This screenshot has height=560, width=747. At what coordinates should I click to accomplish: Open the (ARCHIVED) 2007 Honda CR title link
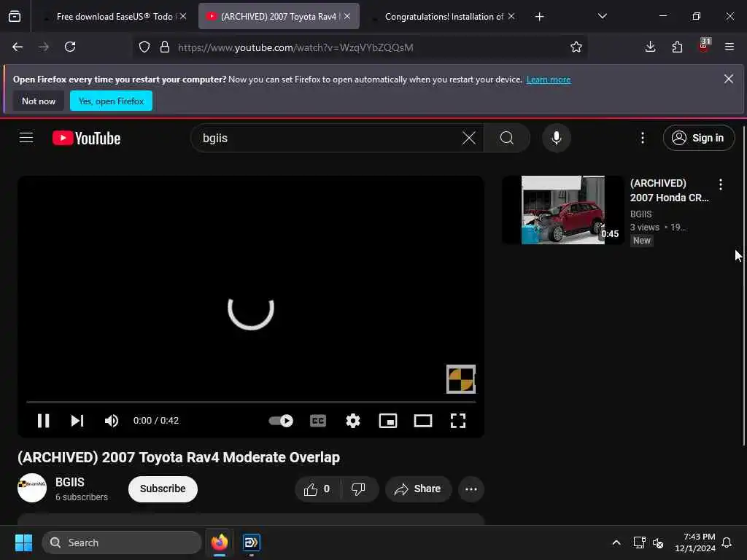[x=670, y=190]
